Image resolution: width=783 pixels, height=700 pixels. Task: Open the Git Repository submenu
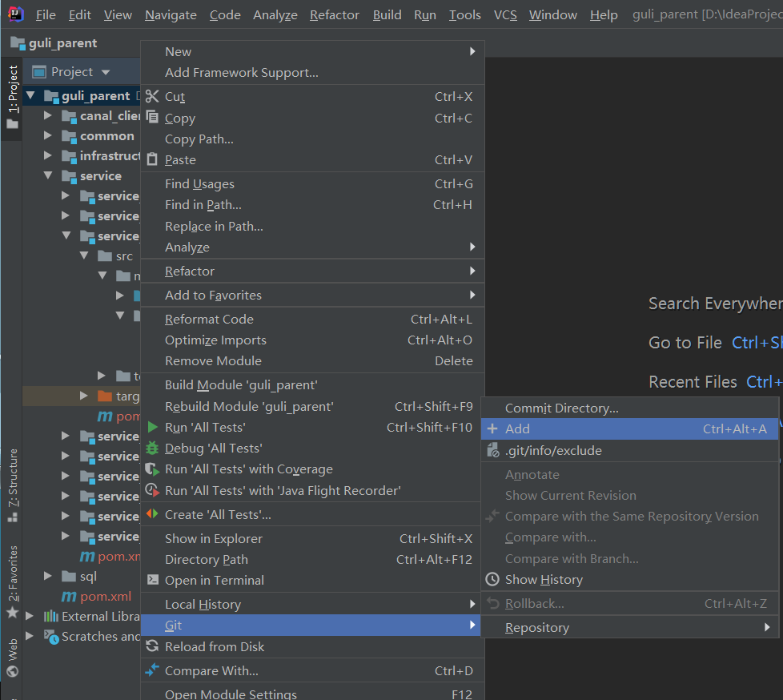(630, 628)
